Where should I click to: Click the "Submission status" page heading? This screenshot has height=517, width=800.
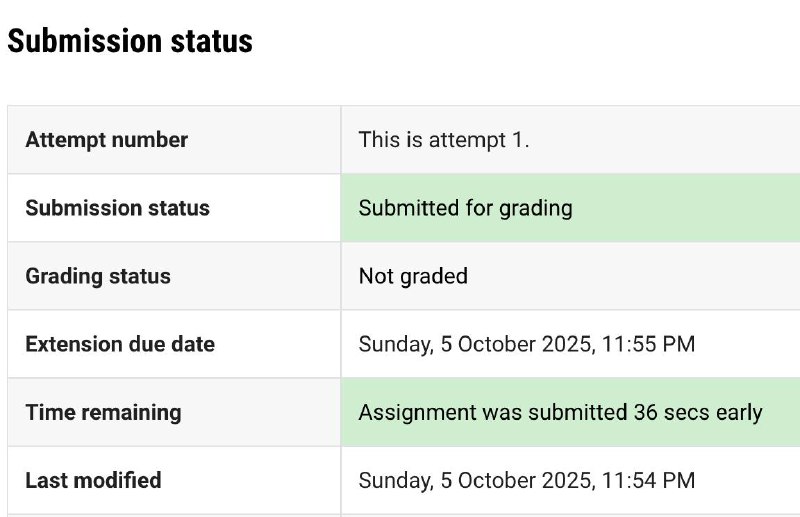click(130, 41)
